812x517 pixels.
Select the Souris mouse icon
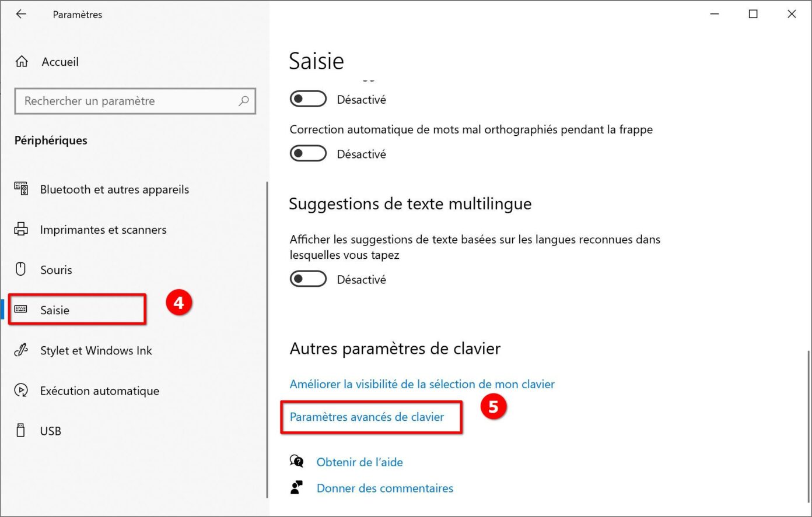click(21, 269)
